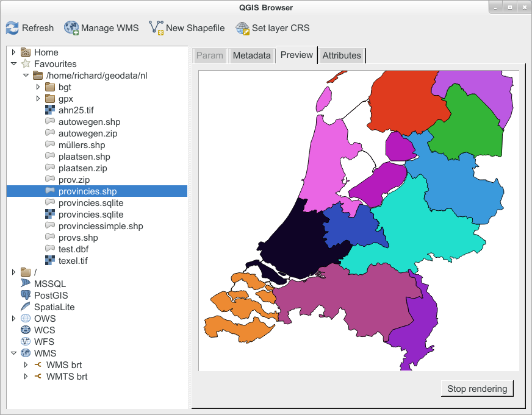Open the Attributes tab
Image resolution: width=532 pixels, height=415 pixels.
[x=342, y=55]
